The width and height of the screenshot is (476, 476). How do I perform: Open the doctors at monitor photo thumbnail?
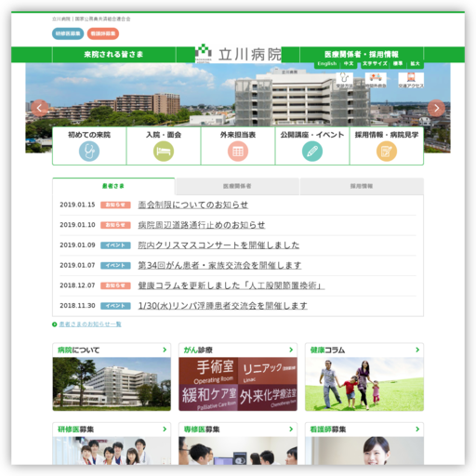click(x=238, y=451)
